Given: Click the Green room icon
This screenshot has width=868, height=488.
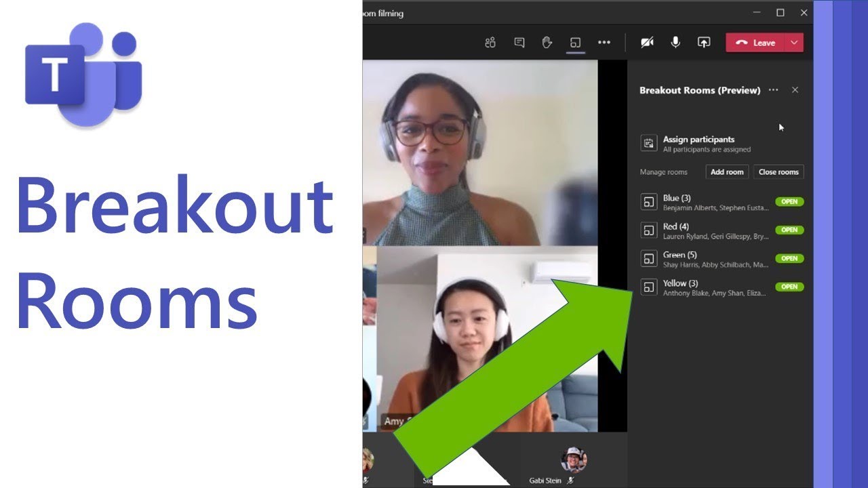Looking at the screenshot, I should 649,259.
